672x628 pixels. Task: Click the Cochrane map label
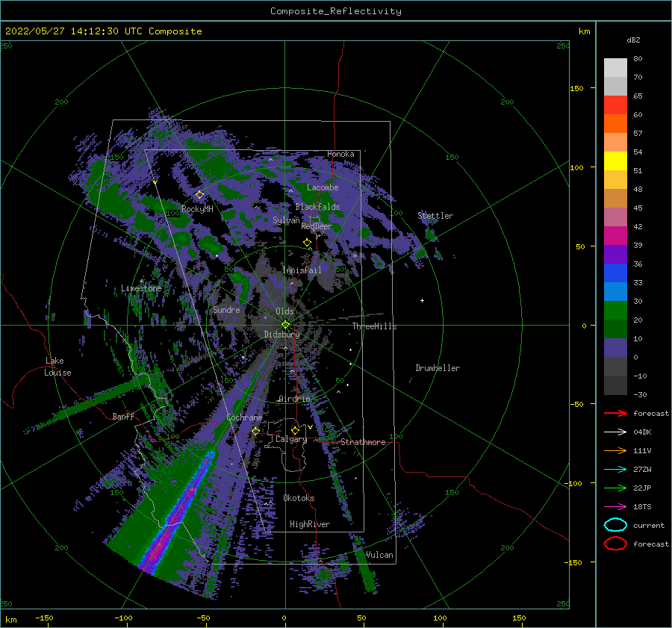(244, 417)
